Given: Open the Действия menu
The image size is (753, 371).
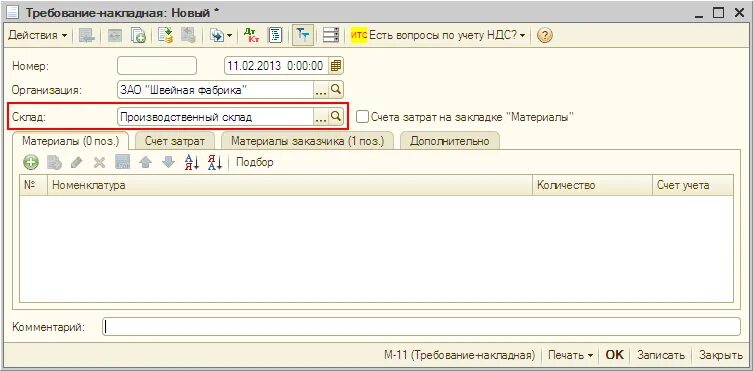Looking at the screenshot, I should click(x=38, y=35).
